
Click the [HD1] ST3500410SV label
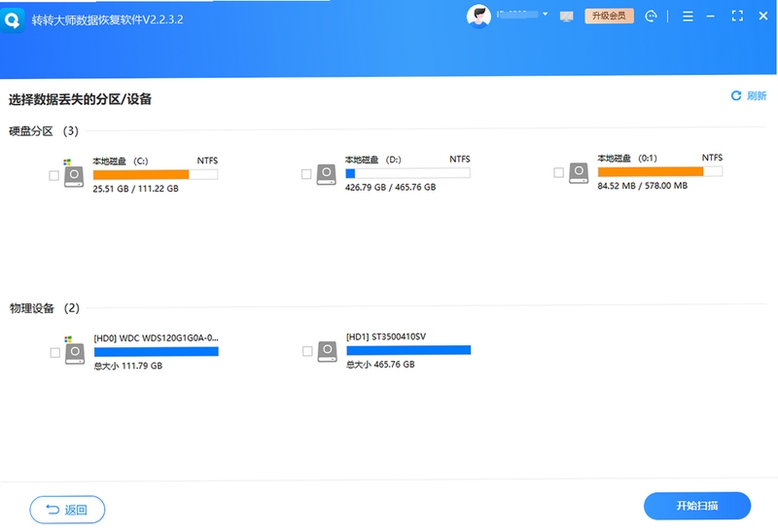click(386, 337)
